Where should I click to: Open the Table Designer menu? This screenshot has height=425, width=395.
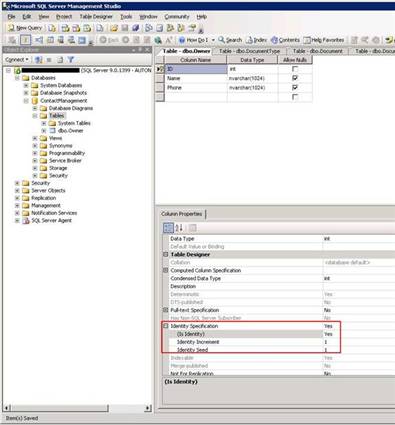point(96,17)
